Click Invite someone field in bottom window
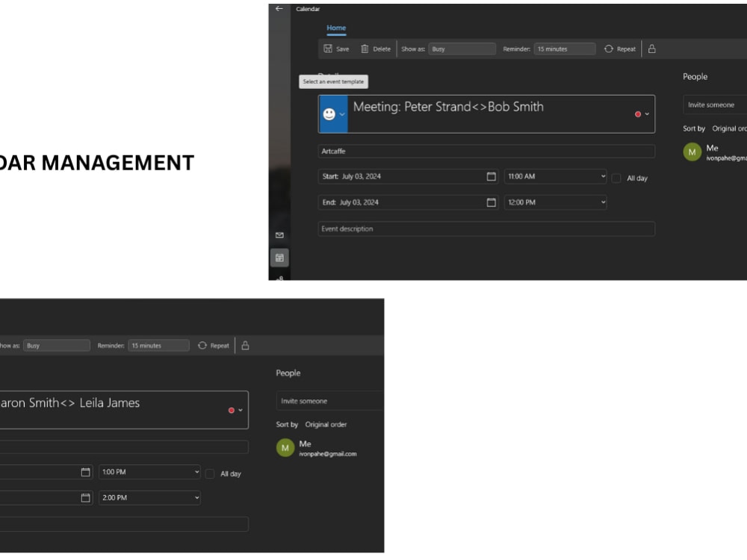This screenshot has height=560, width=747. pos(329,401)
